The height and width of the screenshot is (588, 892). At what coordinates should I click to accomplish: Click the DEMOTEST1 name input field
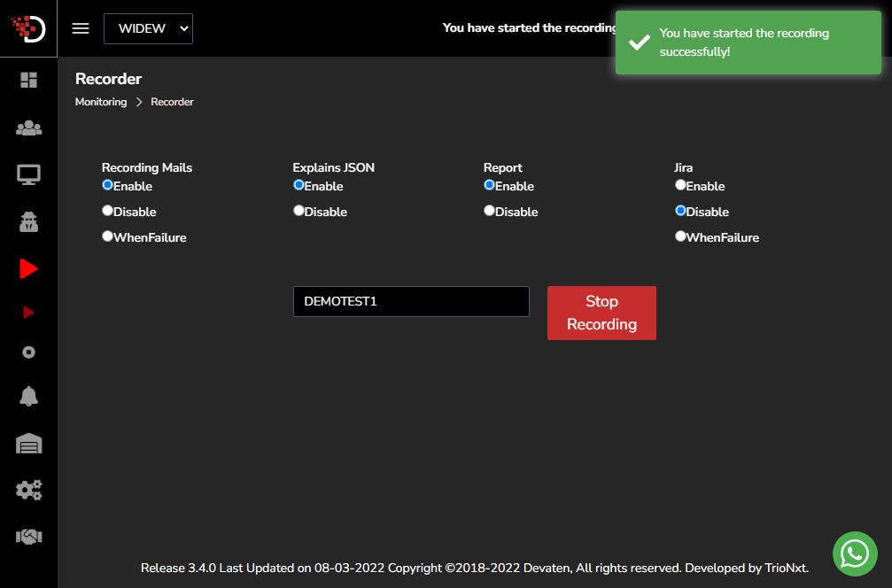(x=411, y=301)
